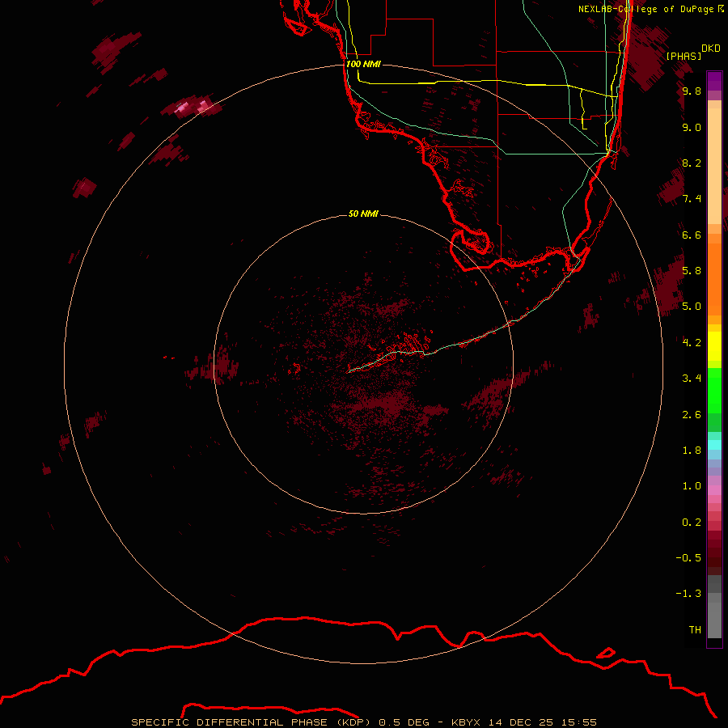Viewport: 728px width, 728px height.
Task: Click the 14 DEC 25 15:55 timestamp
Action: pyautogui.click(x=542, y=722)
